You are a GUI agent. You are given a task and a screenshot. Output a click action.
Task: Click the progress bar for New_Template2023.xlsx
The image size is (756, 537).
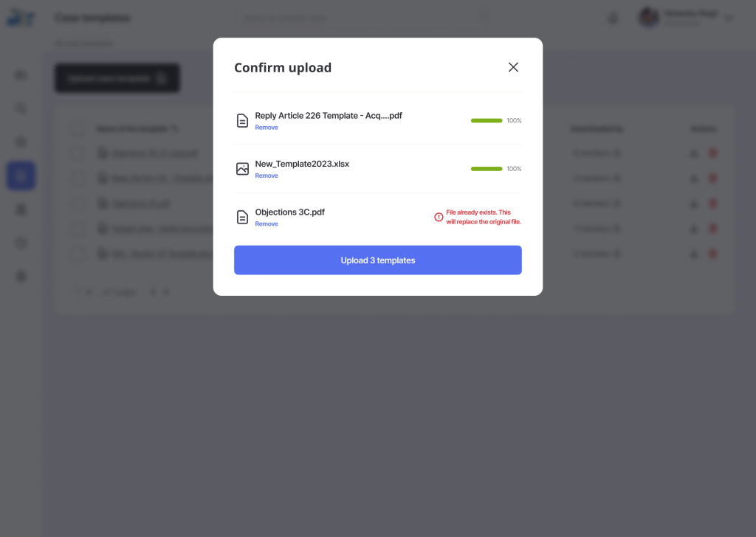487,169
